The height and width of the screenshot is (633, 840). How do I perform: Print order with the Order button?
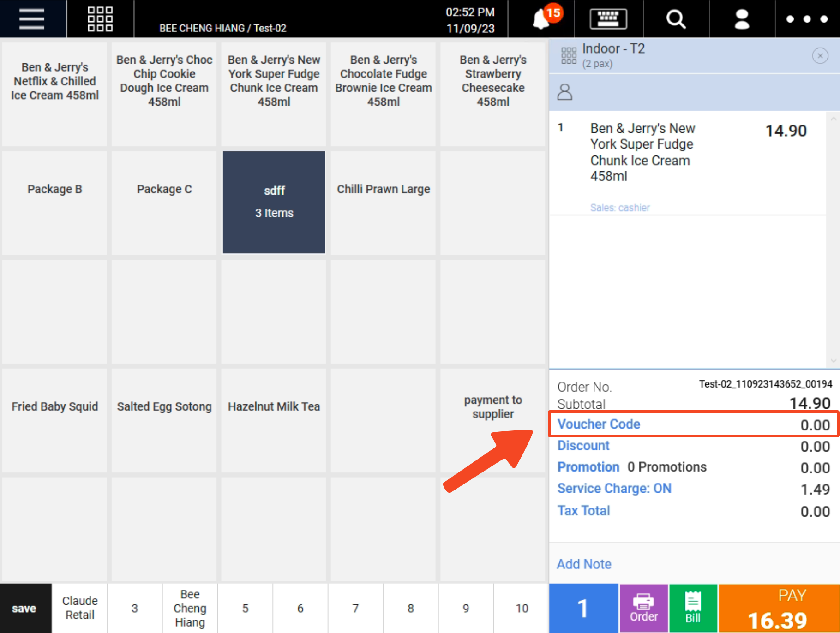click(x=643, y=608)
